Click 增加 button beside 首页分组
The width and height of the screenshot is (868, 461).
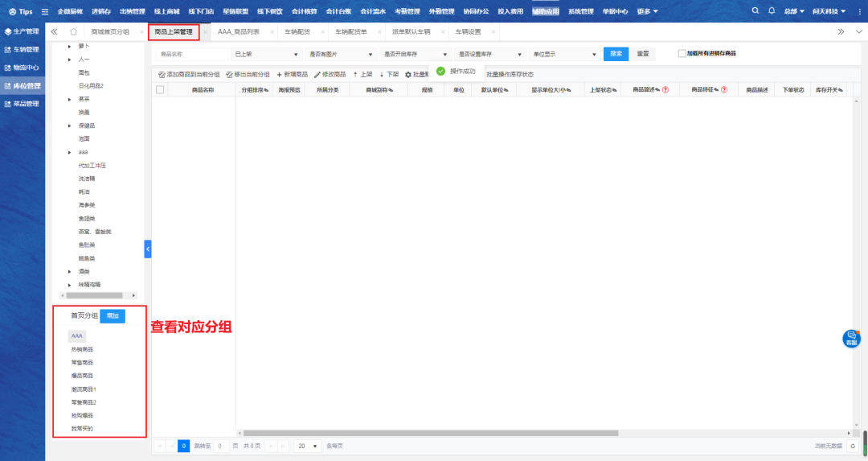(113, 316)
